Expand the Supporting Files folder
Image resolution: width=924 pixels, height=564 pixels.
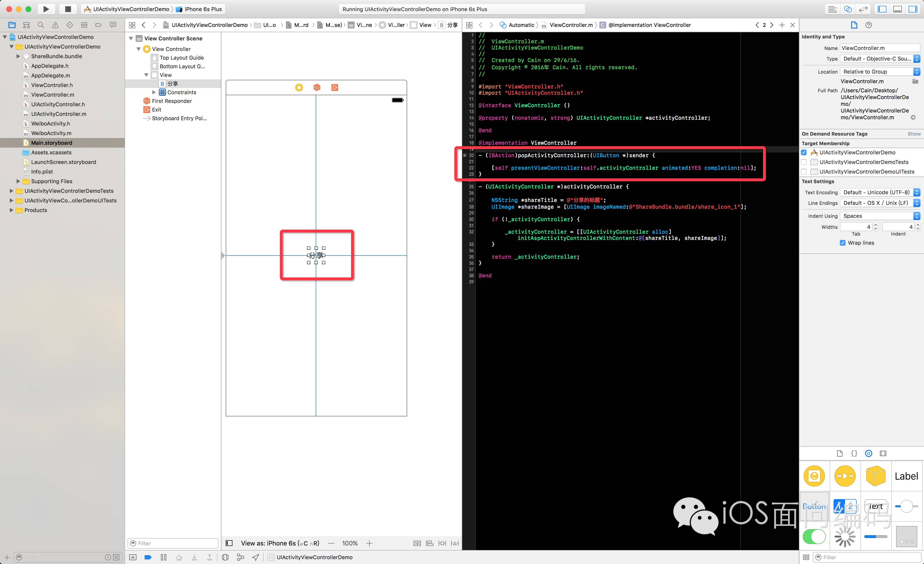tap(18, 181)
